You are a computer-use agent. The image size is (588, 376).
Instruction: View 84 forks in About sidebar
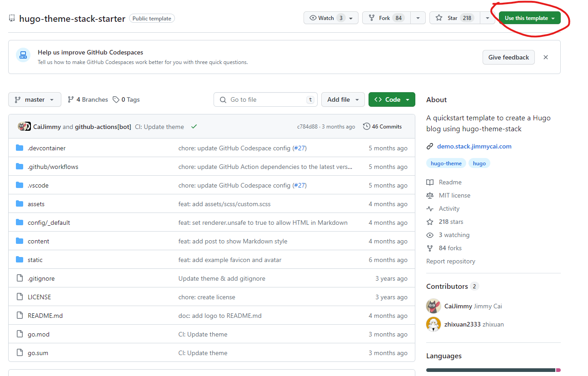coord(444,248)
